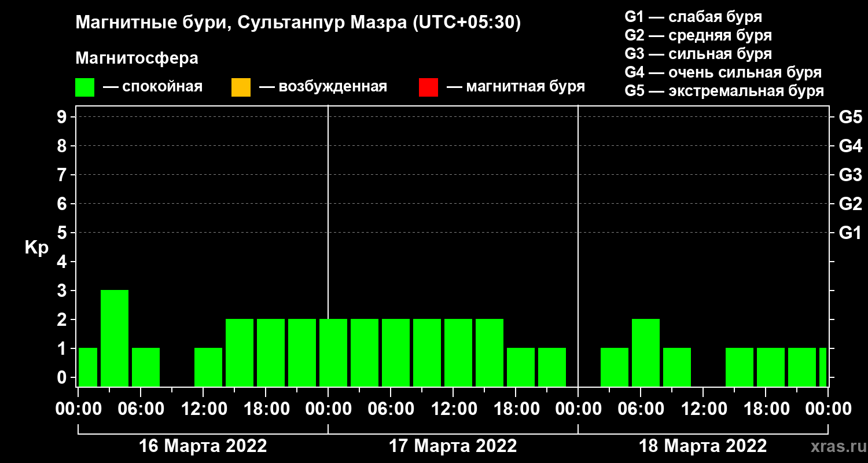Image resolution: width=868 pixels, height=463 pixels.
Task: Click the G5 label on right axis
Action: pos(850,117)
